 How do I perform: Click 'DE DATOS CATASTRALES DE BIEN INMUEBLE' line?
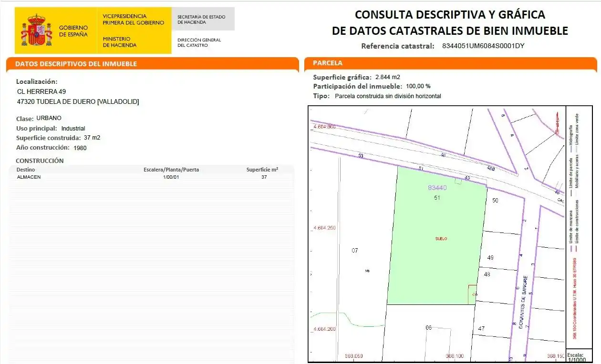450,31
